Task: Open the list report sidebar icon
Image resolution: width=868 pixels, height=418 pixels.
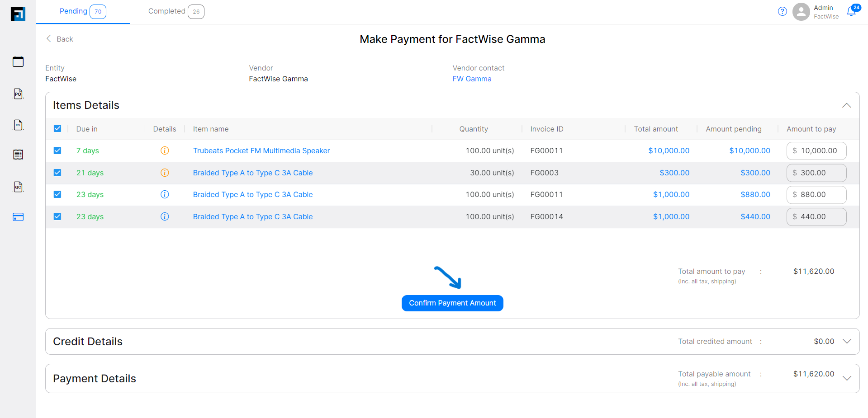Action: click(18, 155)
